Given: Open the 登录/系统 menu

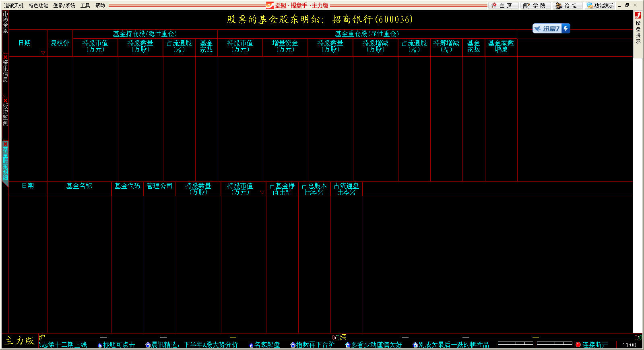Looking at the screenshot, I should [64, 5].
